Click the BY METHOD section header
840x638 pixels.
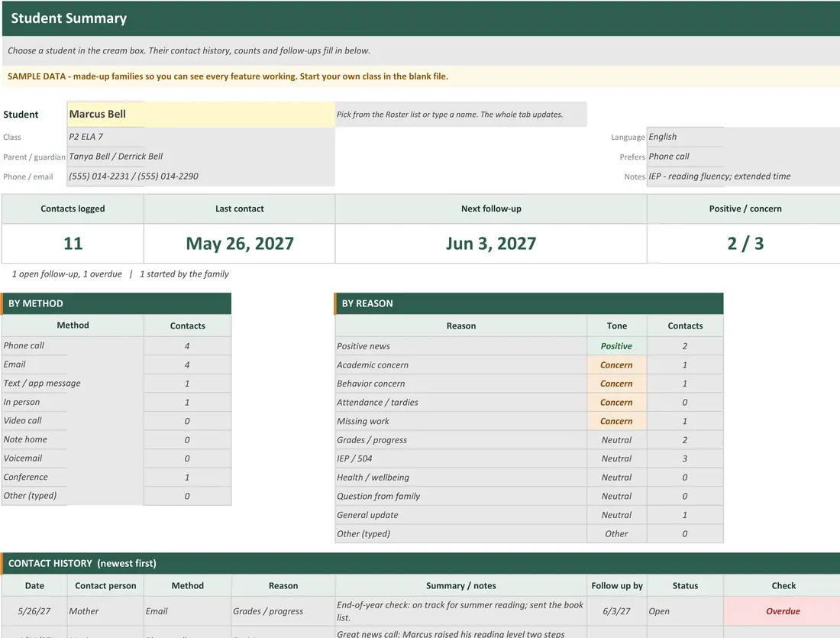tap(116, 303)
